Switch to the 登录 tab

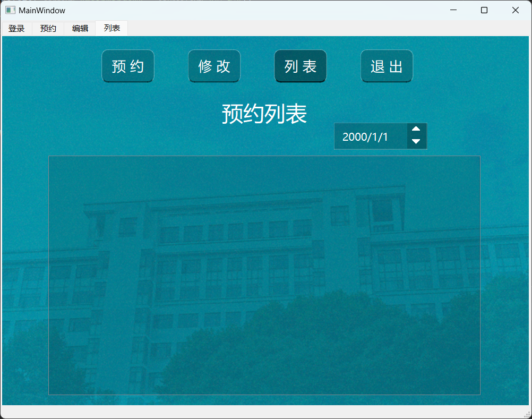tap(16, 29)
